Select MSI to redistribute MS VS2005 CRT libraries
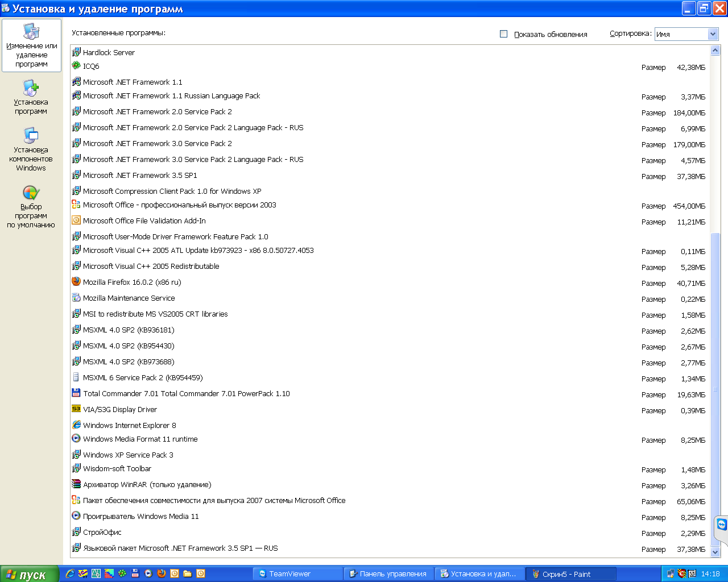This screenshot has width=728, height=582. [390, 314]
